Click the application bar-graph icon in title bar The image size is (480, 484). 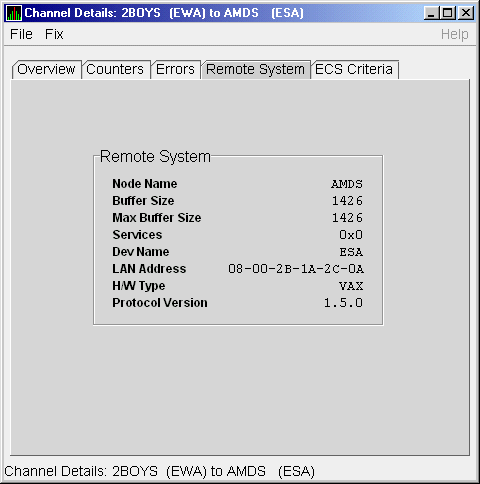14,13
